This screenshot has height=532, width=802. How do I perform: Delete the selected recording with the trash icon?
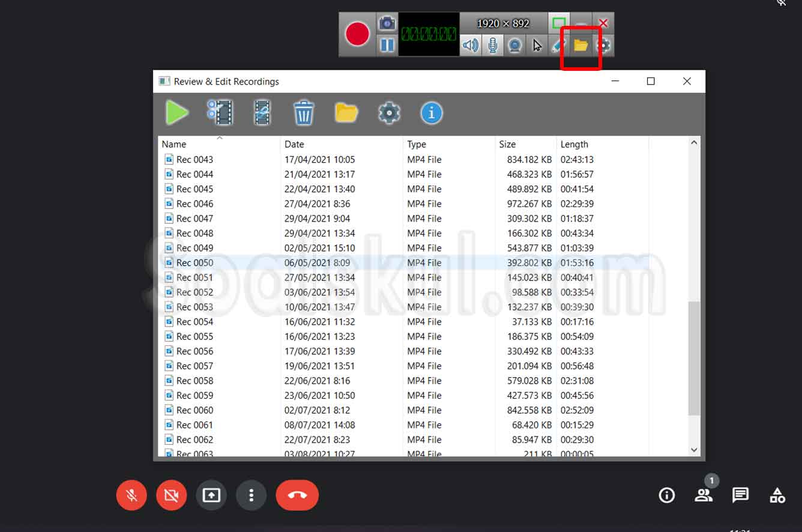pyautogui.click(x=304, y=112)
